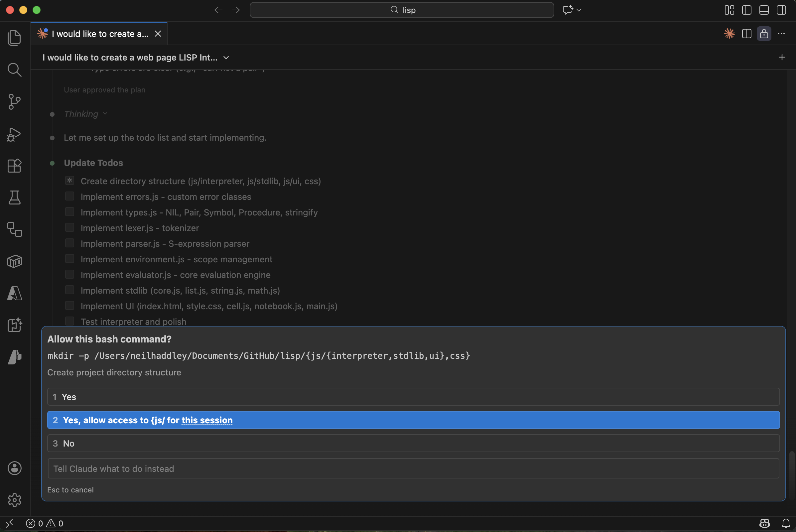Screen dimensions: 796x532
Task: Click the Claude starburst icon top right
Action: pyautogui.click(x=729, y=34)
